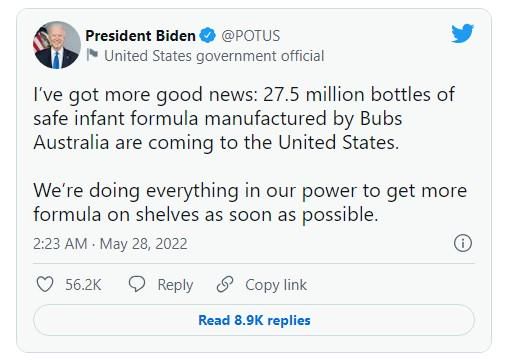Click the Twitter bird logo
Screen dimensions: 512x362
point(462,33)
